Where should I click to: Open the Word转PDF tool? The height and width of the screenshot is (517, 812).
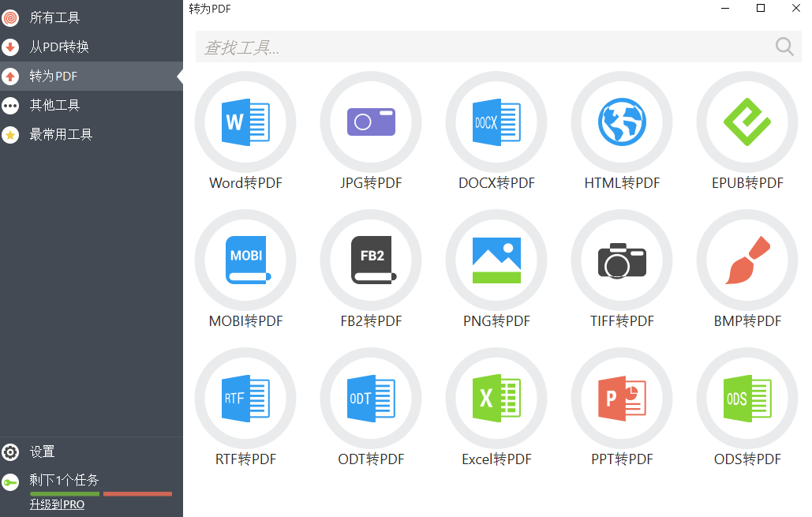point(245,122)
